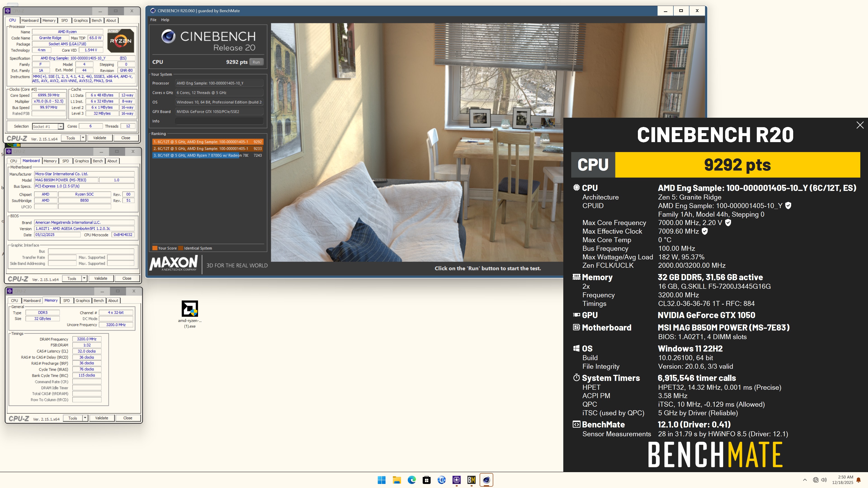Open SPD tab in top CPU-Z window
Viewport: 868px width, 488px height.
(64, 21)
